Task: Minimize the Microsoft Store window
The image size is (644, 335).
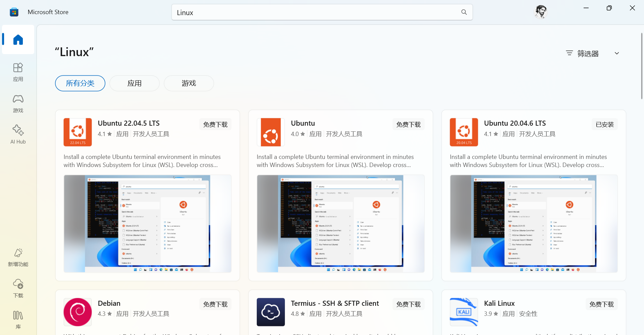Action: 586,8
